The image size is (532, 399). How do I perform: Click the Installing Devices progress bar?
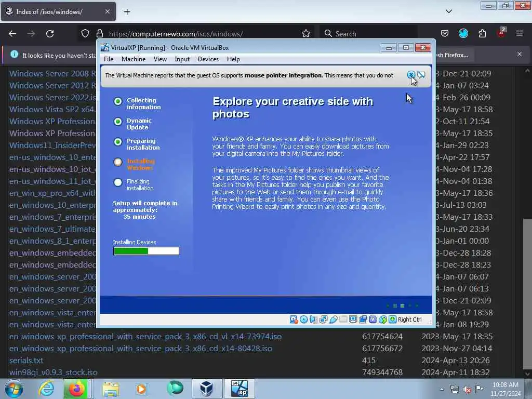pyautogui.click(x=146, y=251)
